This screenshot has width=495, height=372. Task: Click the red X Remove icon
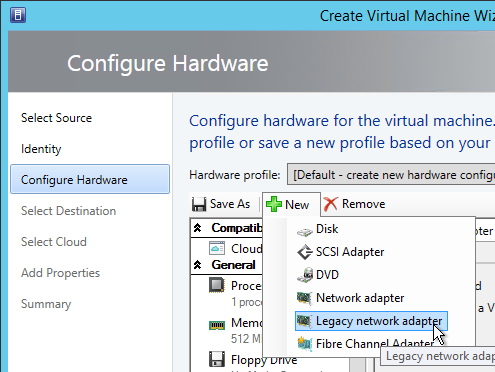330,204
